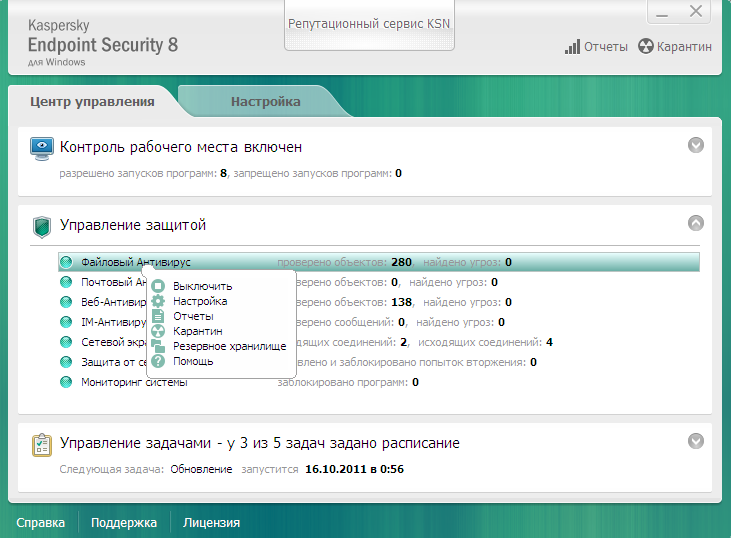The height and width of the screenshot is (538, 731).
Task: Open the Лицензия link at the bottom
Action: coord(211,523)
